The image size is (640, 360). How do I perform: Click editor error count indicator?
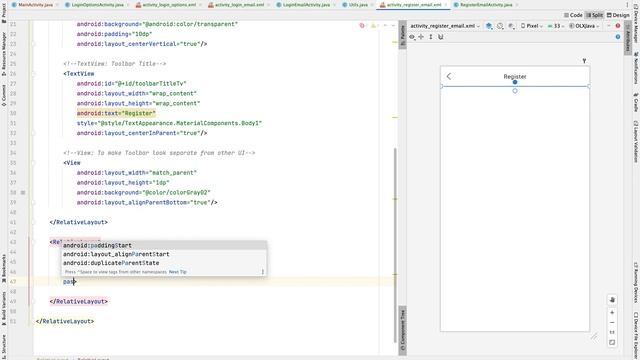point(362,25)
